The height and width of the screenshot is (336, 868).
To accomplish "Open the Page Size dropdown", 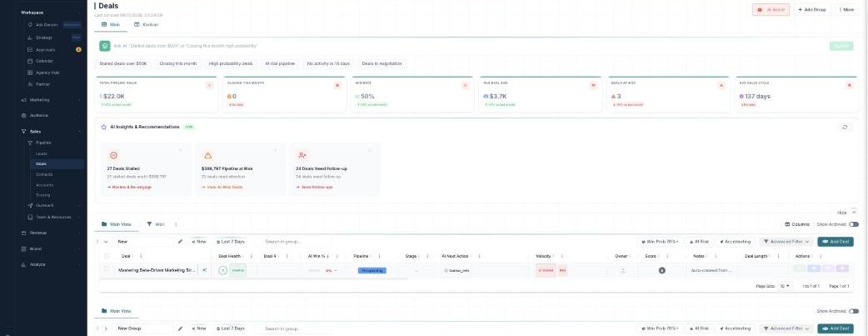I will 785,286.
